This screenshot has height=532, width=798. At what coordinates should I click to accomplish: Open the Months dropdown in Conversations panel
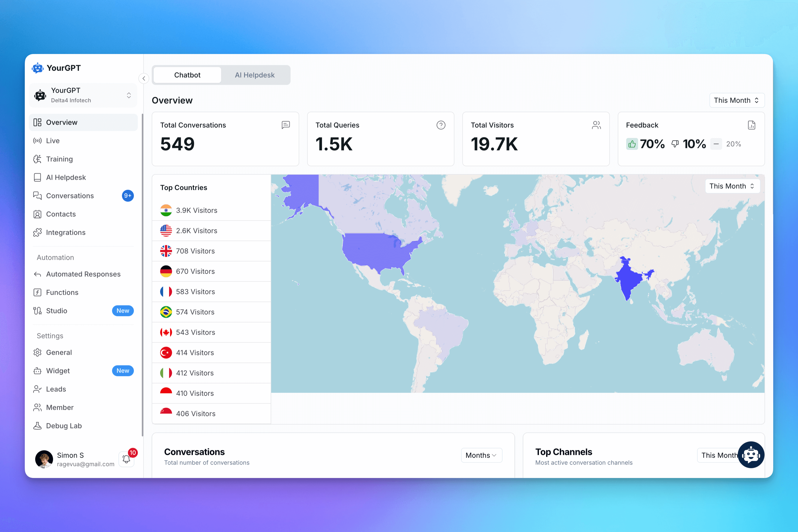(x=481, y=455)
